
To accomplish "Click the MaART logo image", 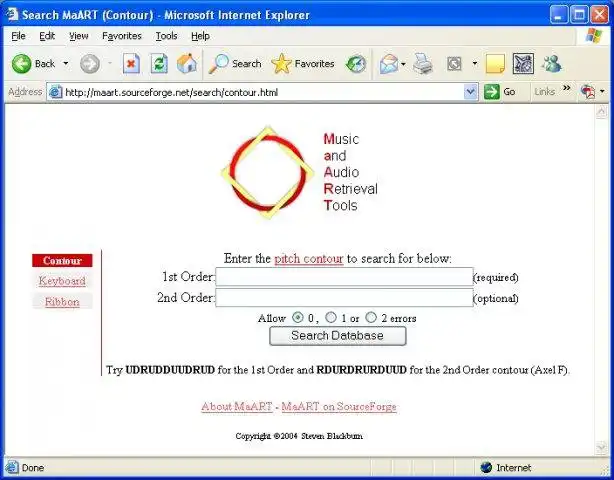I will click(x=268, y=172).
